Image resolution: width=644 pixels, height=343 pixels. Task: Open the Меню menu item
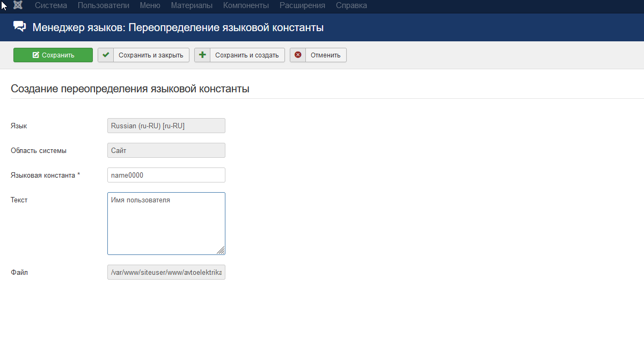pos(150,5)
